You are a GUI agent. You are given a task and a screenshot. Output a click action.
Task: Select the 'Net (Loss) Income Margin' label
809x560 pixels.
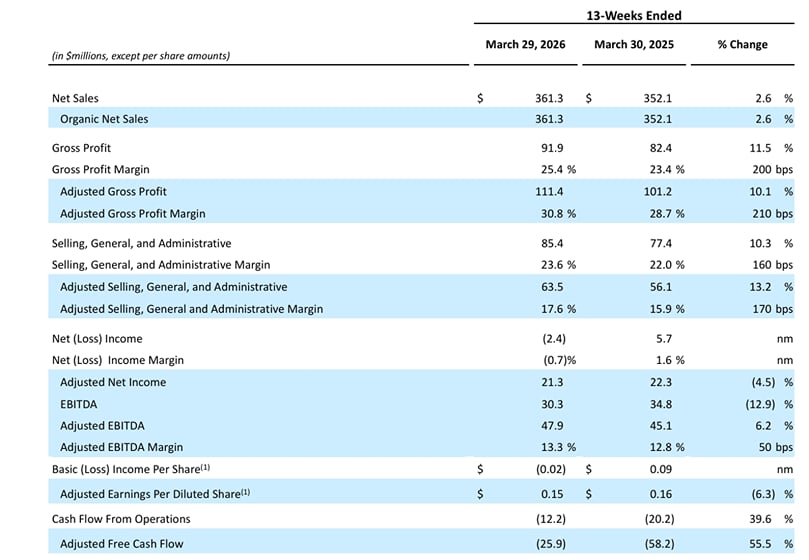pos(118,360)
